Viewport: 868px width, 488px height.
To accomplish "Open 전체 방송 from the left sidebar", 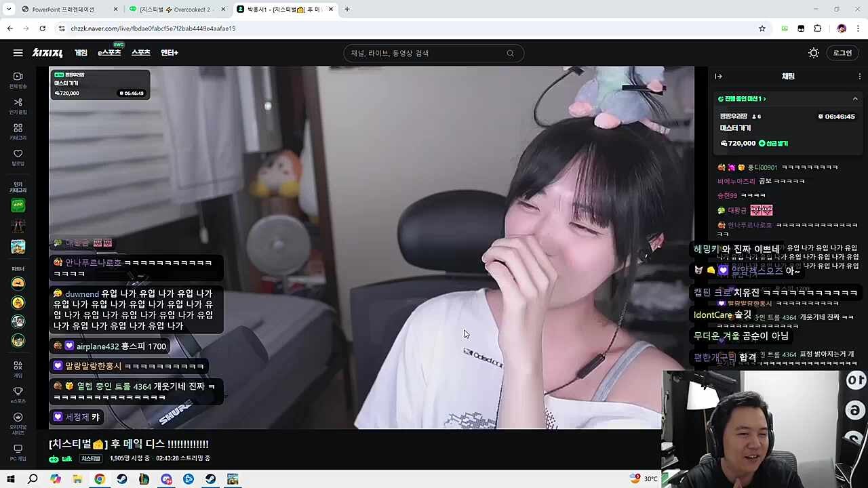I will [x=18, y=80].
